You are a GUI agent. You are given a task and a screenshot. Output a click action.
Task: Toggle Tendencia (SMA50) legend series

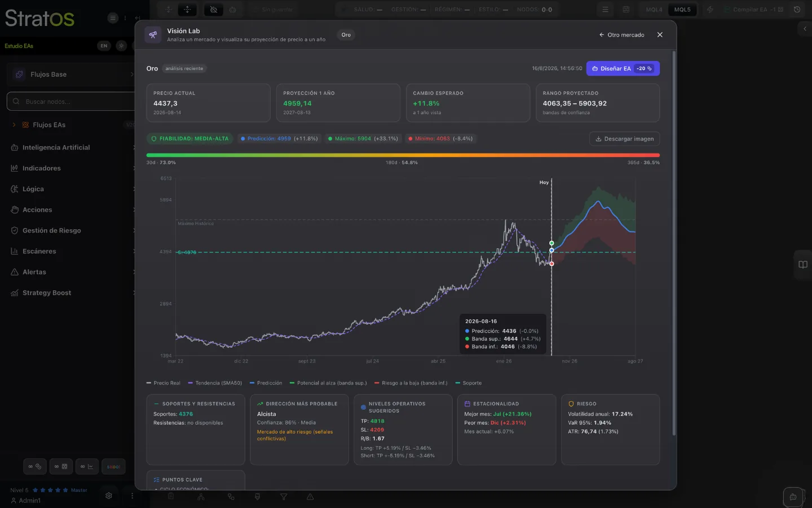(215, 383)
